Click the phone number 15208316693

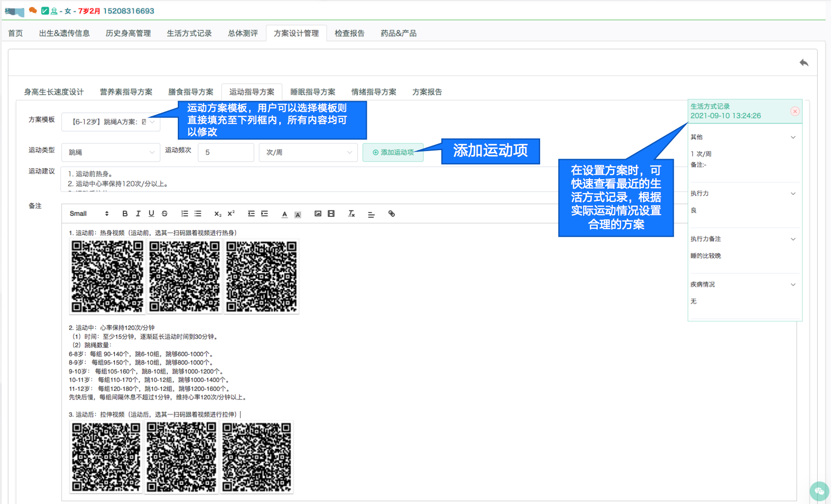[129, 11]
